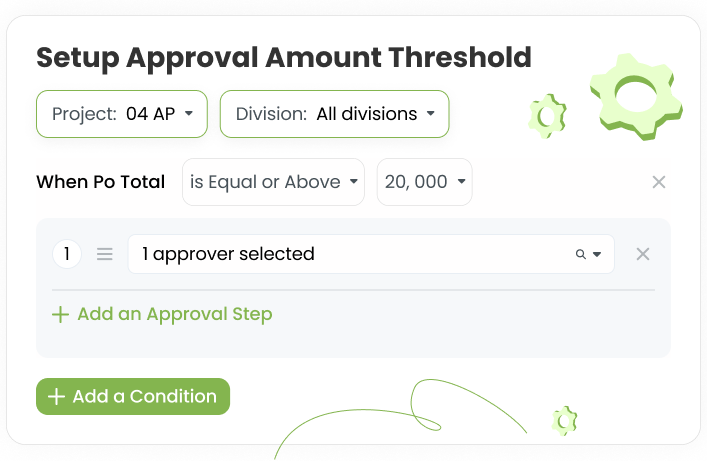The width and height of the screenshot is (707, 461).
Task: Open the 20,000 amount dropdown
Action: click(x=425, y=182)
